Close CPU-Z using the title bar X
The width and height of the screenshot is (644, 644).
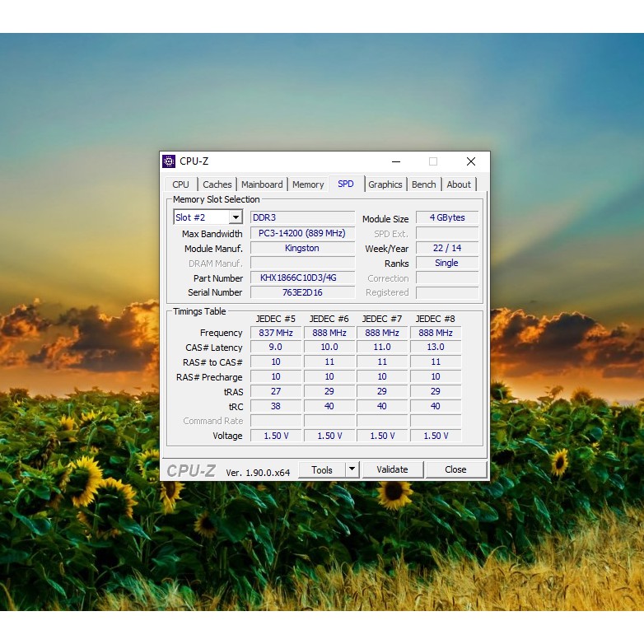tap(470, 161)
